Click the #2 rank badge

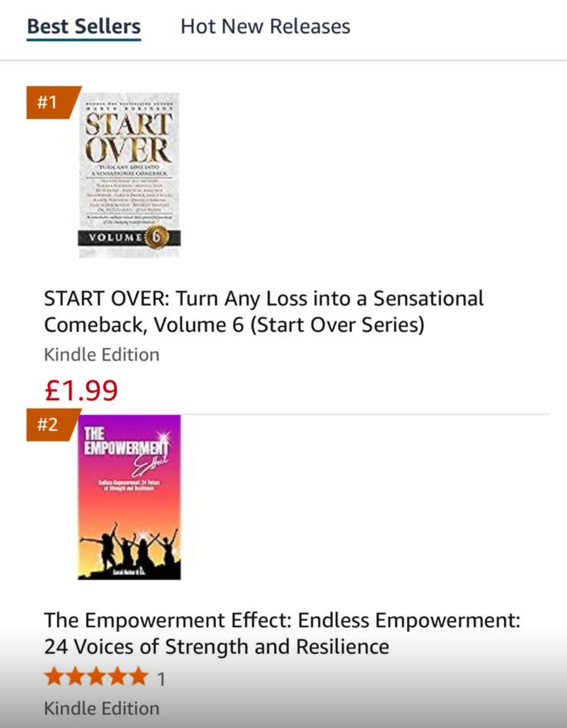[x=48, y=425]
